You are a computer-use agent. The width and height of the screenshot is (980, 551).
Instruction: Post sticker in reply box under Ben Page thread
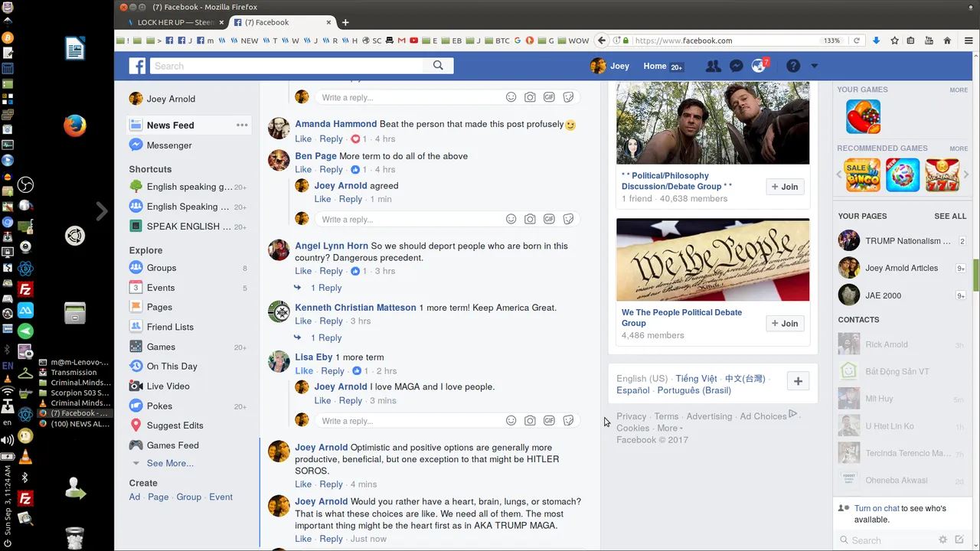[x=568, y=220]
